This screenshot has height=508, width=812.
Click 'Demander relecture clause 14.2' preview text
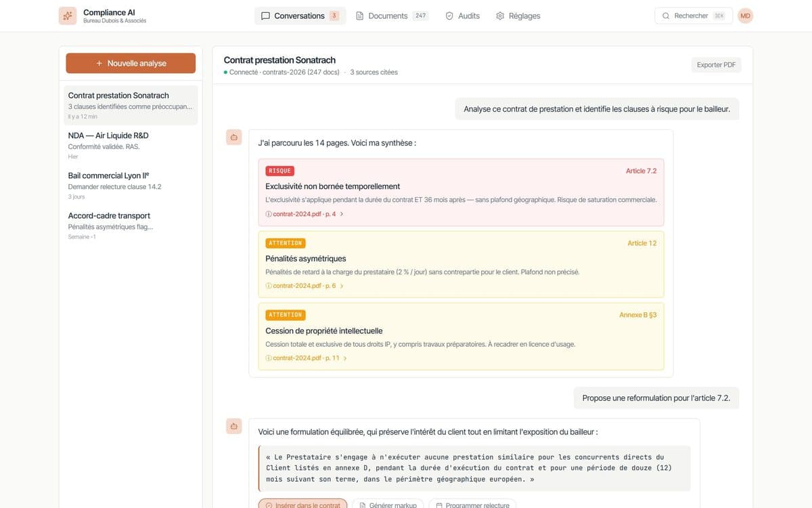point(114,186)
